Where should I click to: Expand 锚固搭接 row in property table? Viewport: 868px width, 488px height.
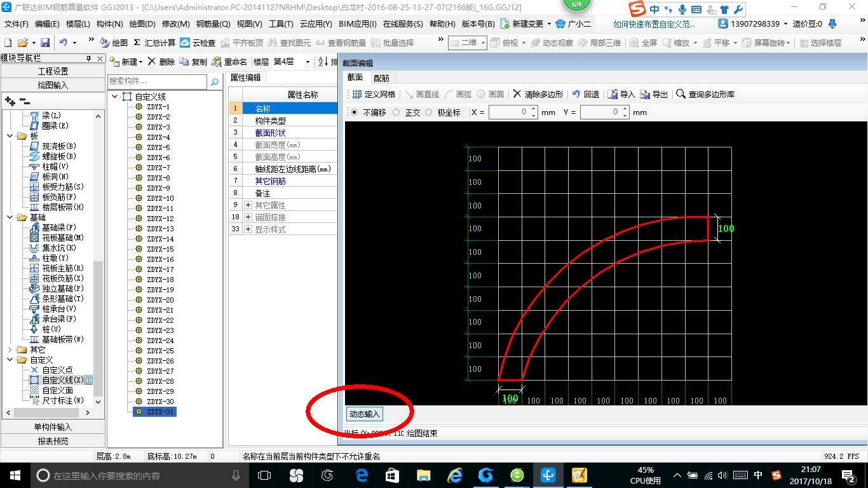tap(248, 217)
